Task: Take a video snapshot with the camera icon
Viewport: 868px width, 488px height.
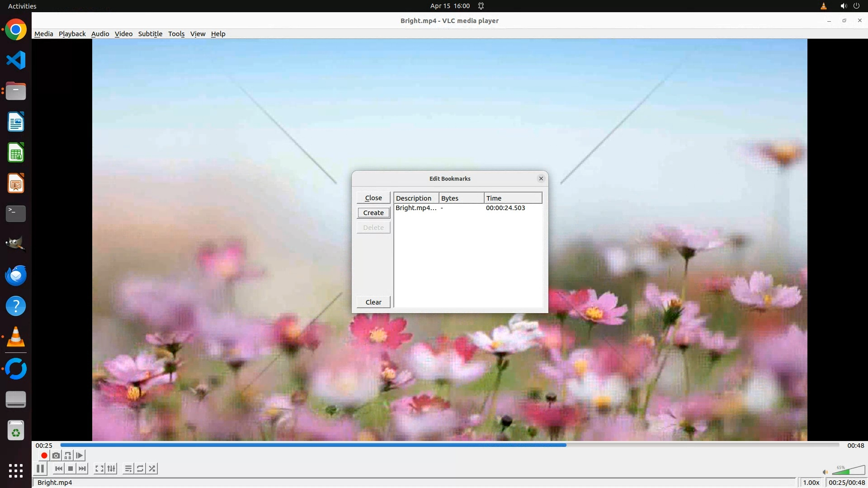Action: [56, 455]
